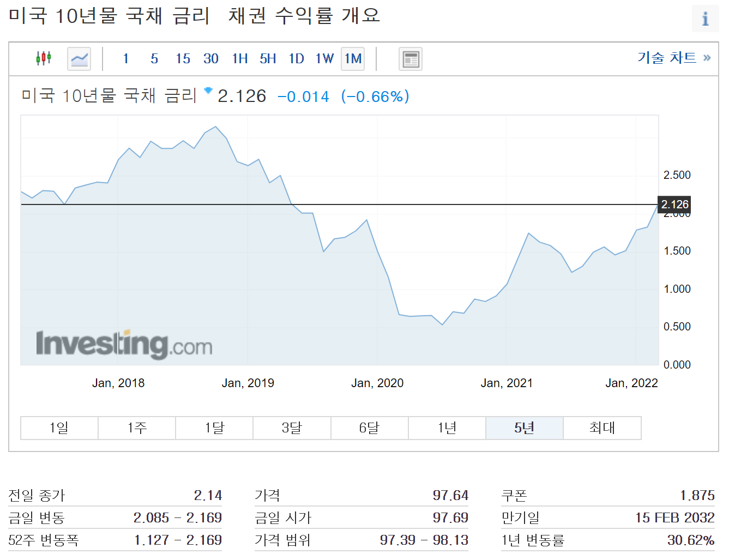Set chart interval to 5 minutes
This screenshot has width=729, height=560.
(154, 58)
